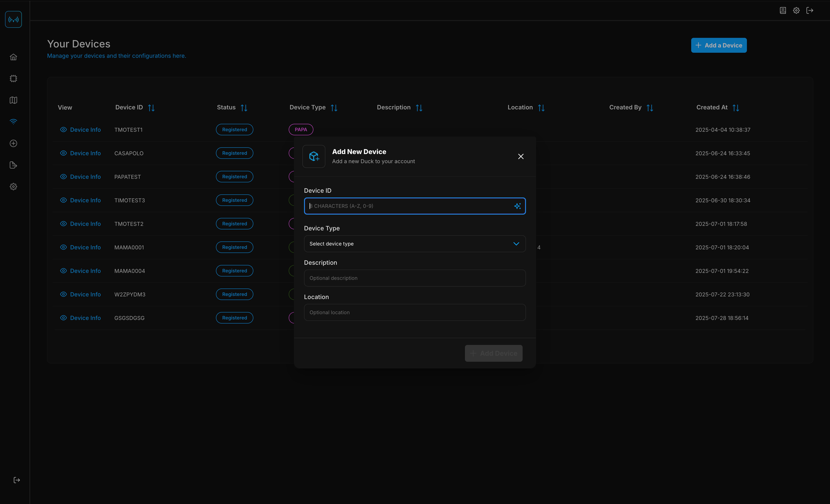View Device Info for GSGSDGSG
This screenshot has height=504, width=830.
pos(80,318)
